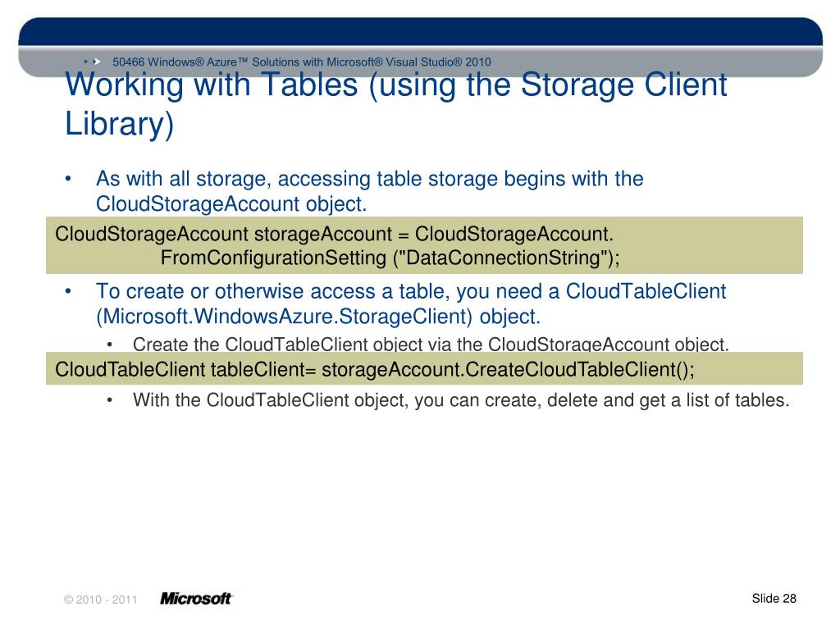The image size is (840, 630).
Task: Click the code line 'CloudTableClient tableClient= storageAccount.CreateCloudTableClient();'
Action: (x=375, y=369)
